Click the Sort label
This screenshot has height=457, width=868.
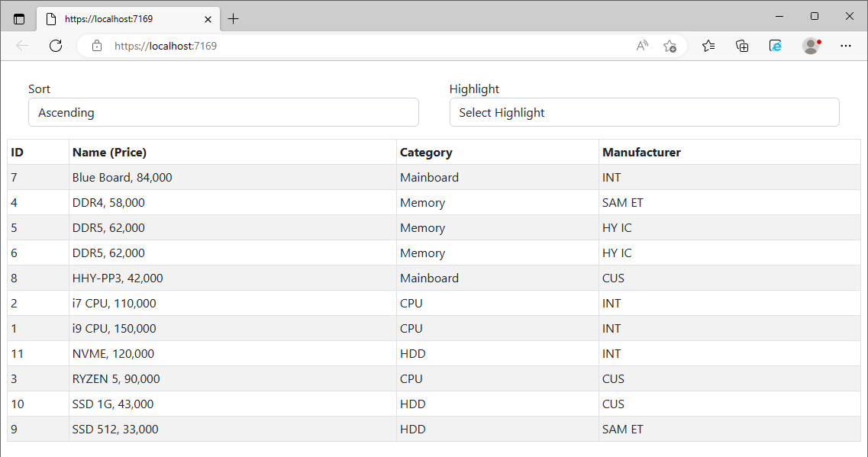coord(39,89)
